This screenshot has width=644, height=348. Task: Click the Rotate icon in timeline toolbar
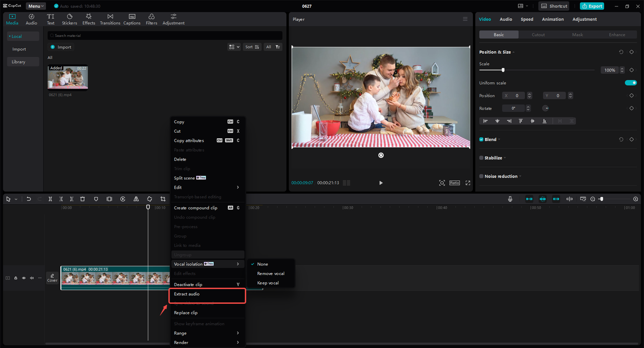point(149,199)
